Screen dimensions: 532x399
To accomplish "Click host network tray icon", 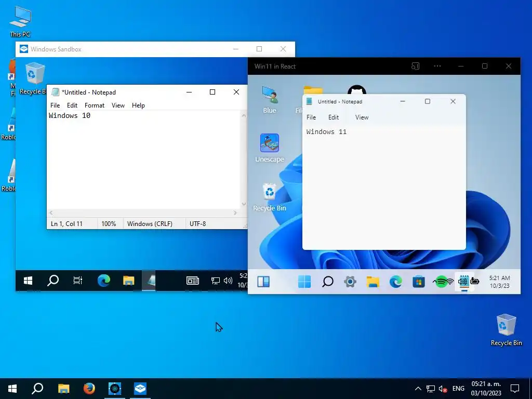I will [431, 389].
